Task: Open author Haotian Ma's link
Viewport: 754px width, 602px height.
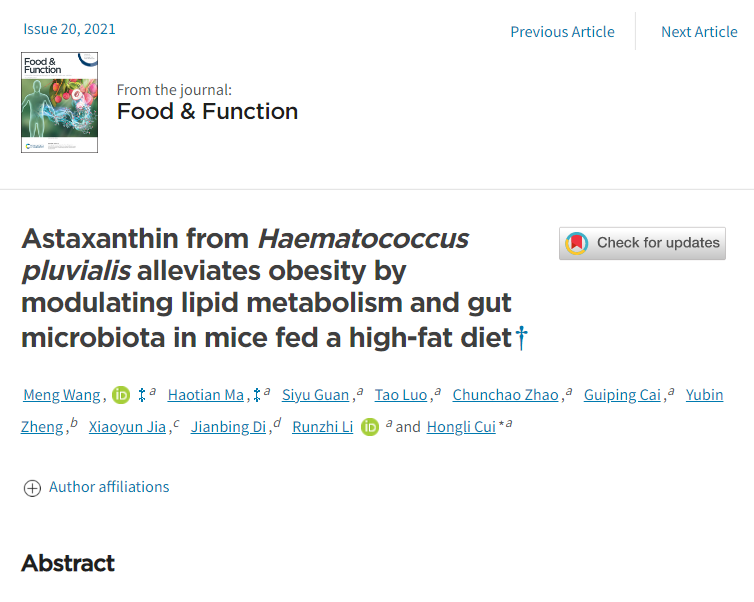Action: 205,395
